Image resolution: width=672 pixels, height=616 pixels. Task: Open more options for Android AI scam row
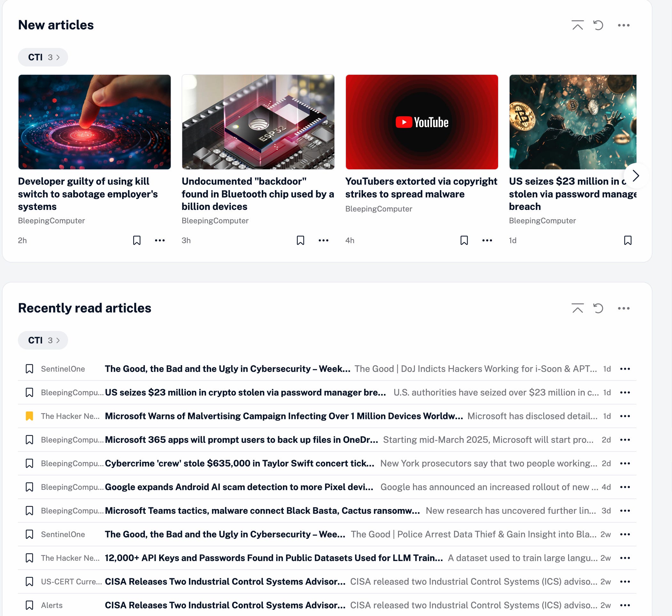pos(625,487)
